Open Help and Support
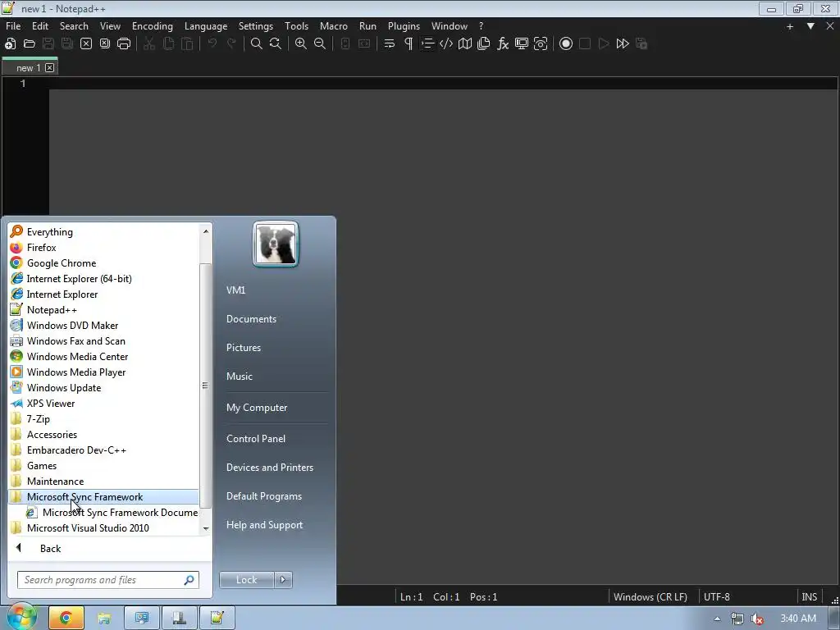Image resolution: width=840 pixels, height=630 pixels. (x=264, y=524)
